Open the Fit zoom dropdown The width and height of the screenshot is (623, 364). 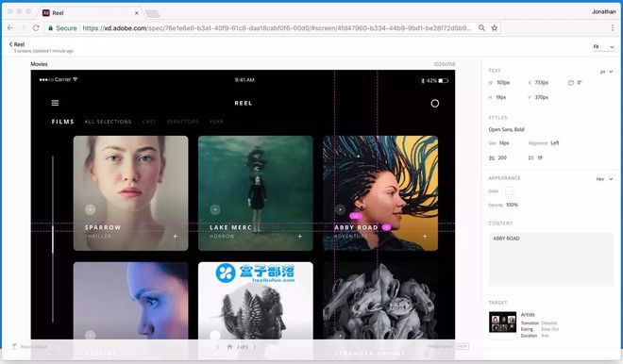pyautogui.click(x=603, y=47)
